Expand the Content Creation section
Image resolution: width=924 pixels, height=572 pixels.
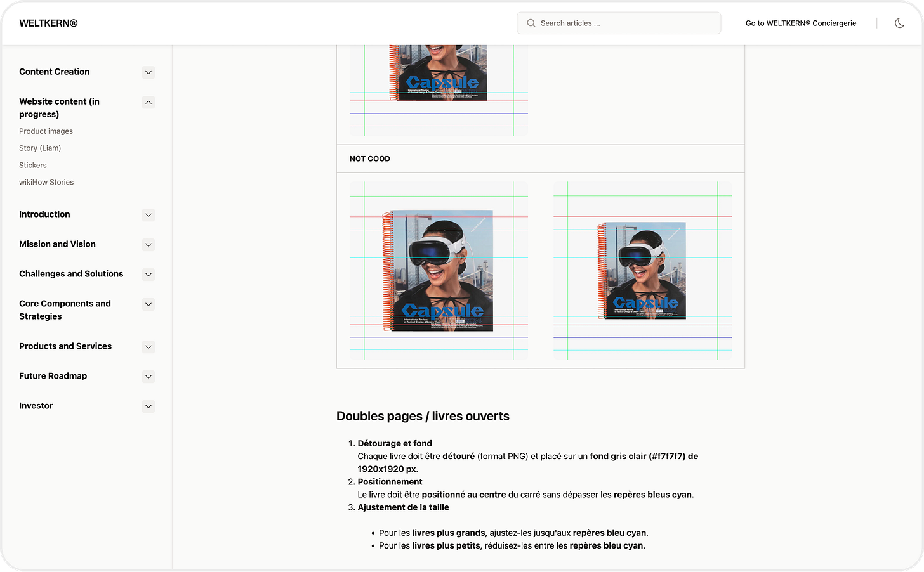[x=148, y=72]
